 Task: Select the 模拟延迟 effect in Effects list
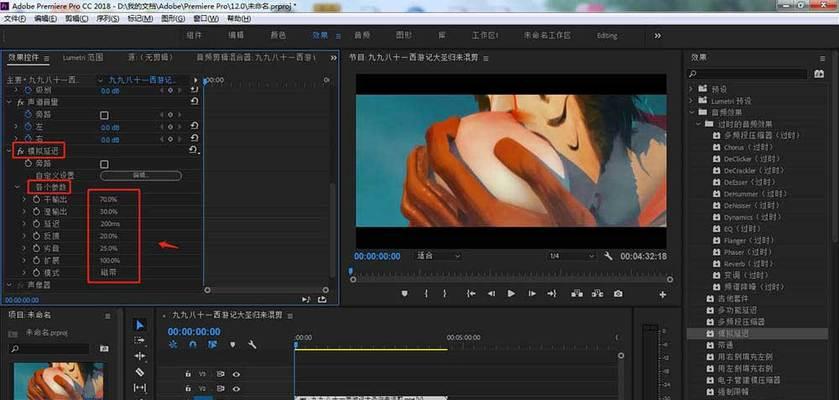coord(733,333)
